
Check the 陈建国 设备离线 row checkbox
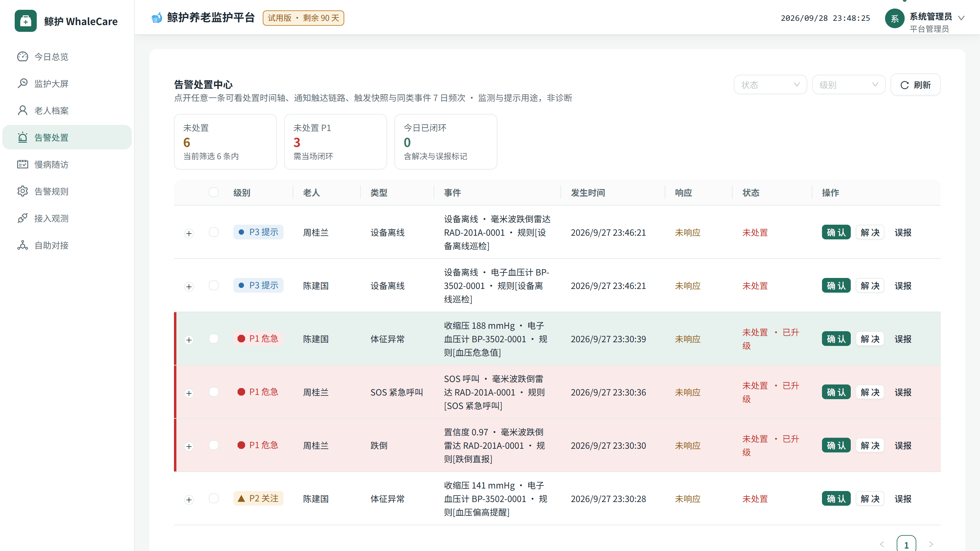(x=214, y=286)
